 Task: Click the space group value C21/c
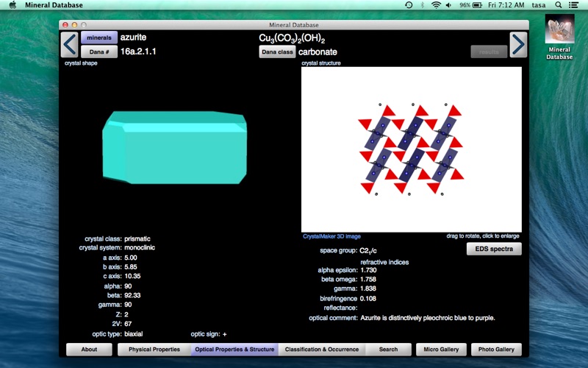coord(368,251)
